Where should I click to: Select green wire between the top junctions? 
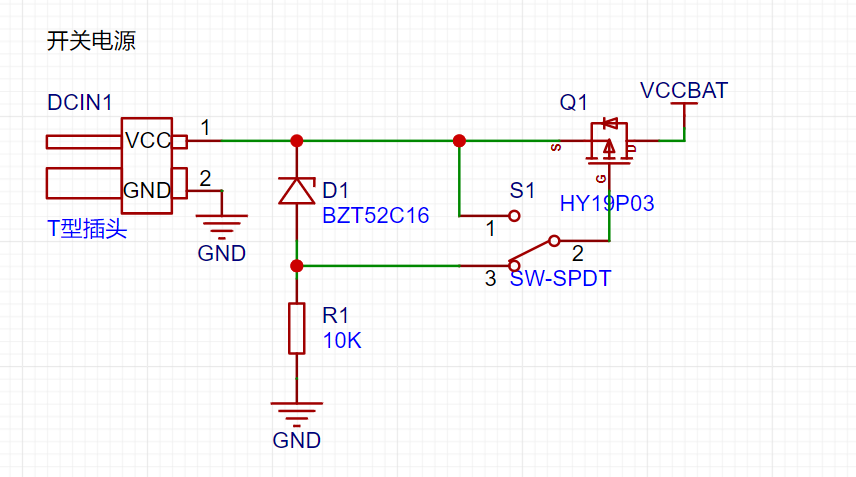click(378, 141)
